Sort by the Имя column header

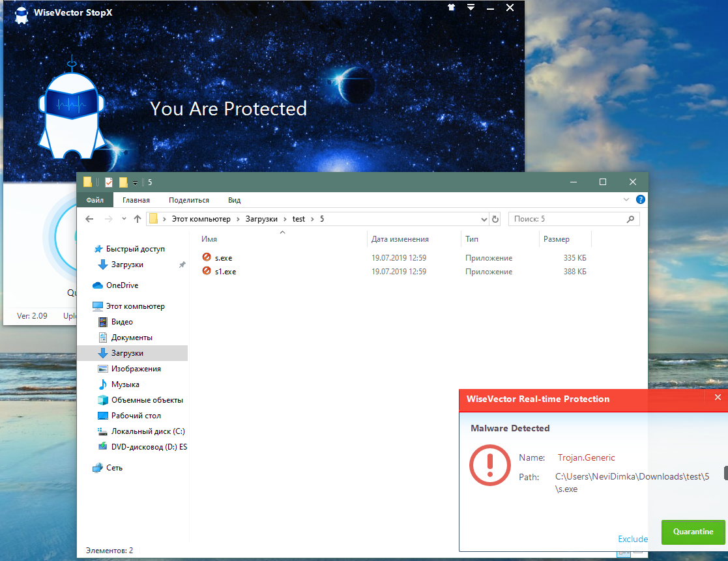coord(209,239)
